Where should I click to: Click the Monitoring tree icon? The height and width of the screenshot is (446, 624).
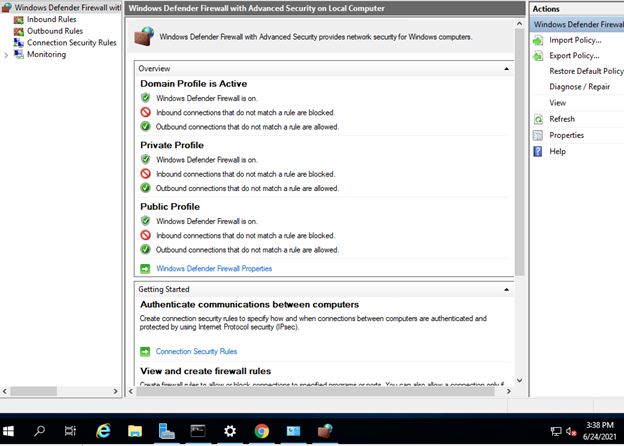(19, 54)
